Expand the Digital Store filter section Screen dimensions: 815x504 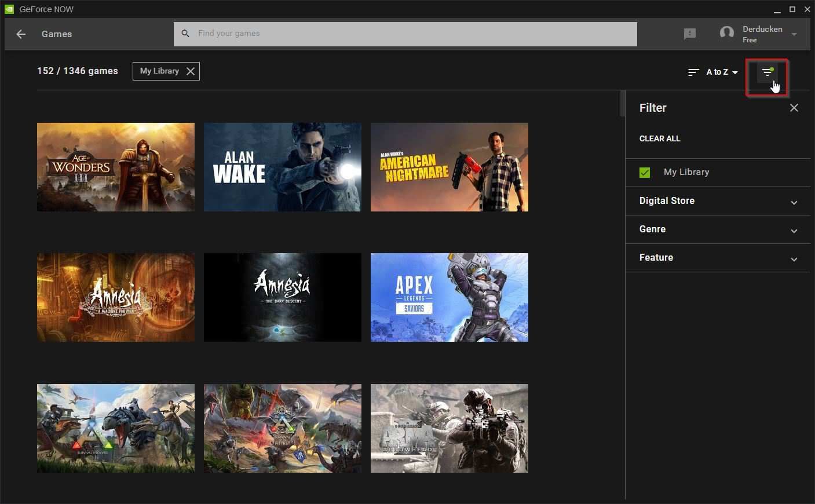[x=718, y=201]
